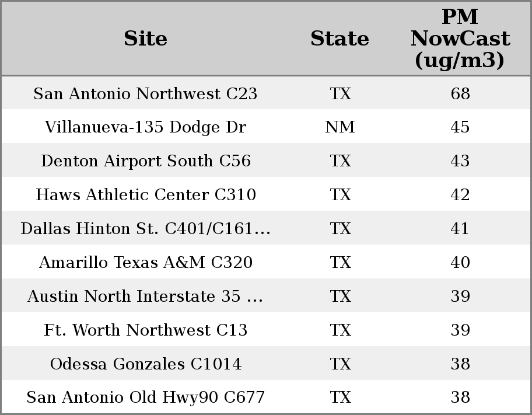532x415 pixels.
Task: Click the PM NowCast (ug/m3) header
Action: tap(460, 39)
